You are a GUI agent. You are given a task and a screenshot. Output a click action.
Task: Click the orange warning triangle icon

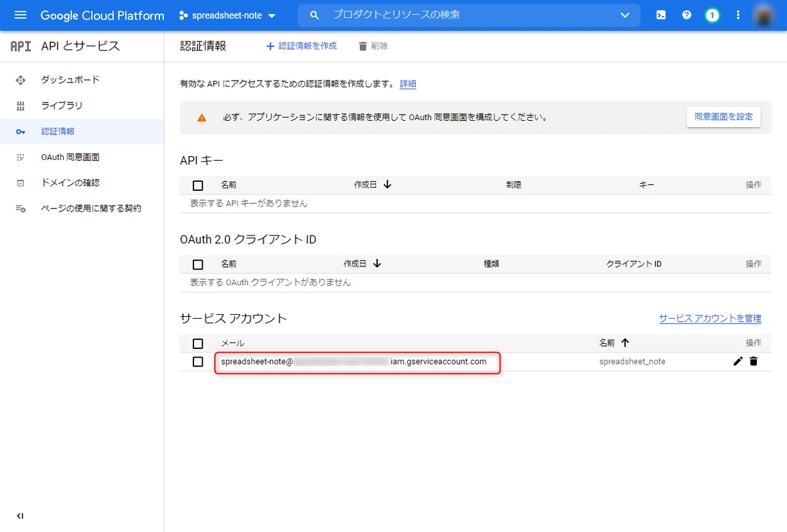(201, 117)
